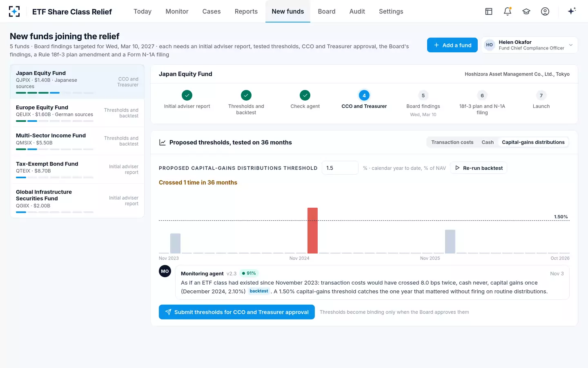Go to the Today tab

pos(143,11)
